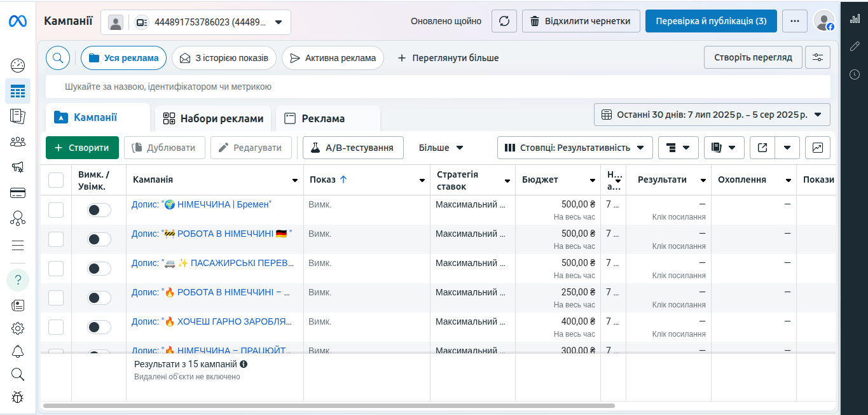Enable the first campaign's on/off switch
This screenshot has width=868, height=415.
99,209
